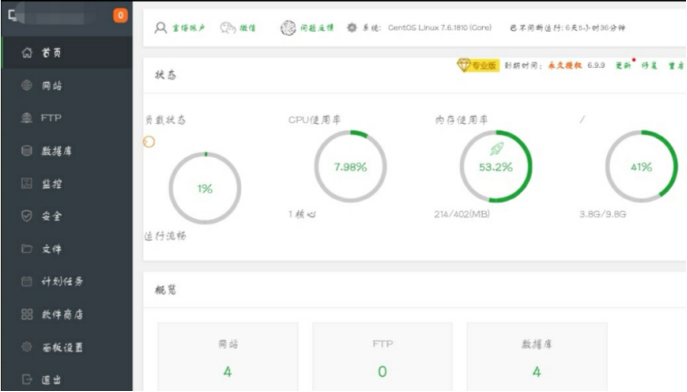Open the grid icon for 软件商店
The image size is (687, 392).
(x=27, y=314)
